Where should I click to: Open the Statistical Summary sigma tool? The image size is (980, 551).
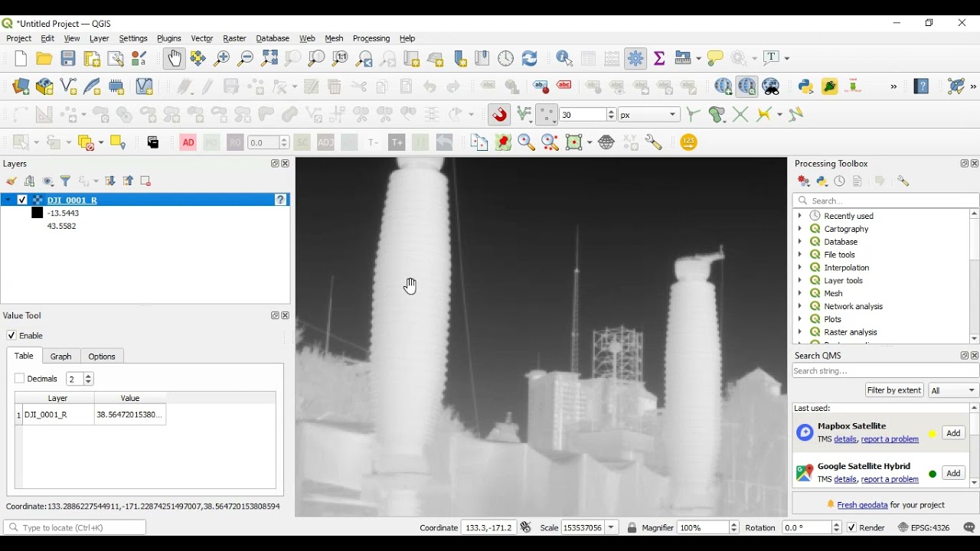coord(660,58)
